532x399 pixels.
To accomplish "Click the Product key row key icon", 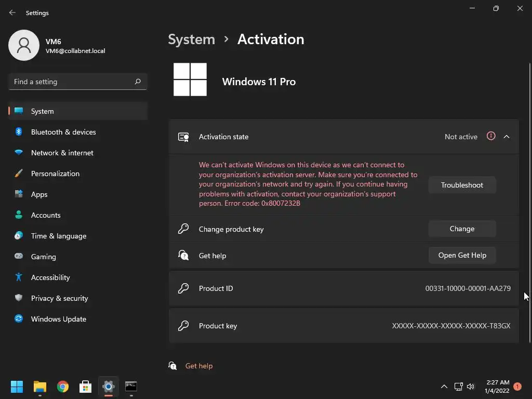I will pyautogui.click(x=183, y=326).
